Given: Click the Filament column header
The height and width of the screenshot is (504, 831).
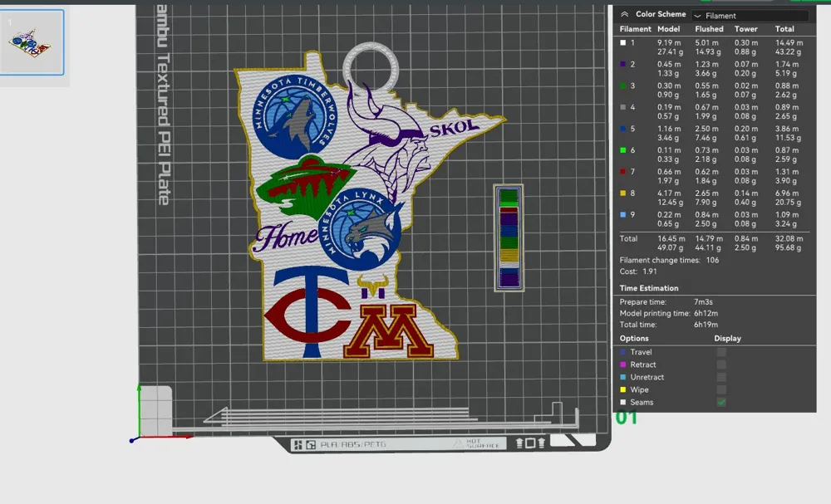Looking at the screenshot, I should [x=636, y=29].
